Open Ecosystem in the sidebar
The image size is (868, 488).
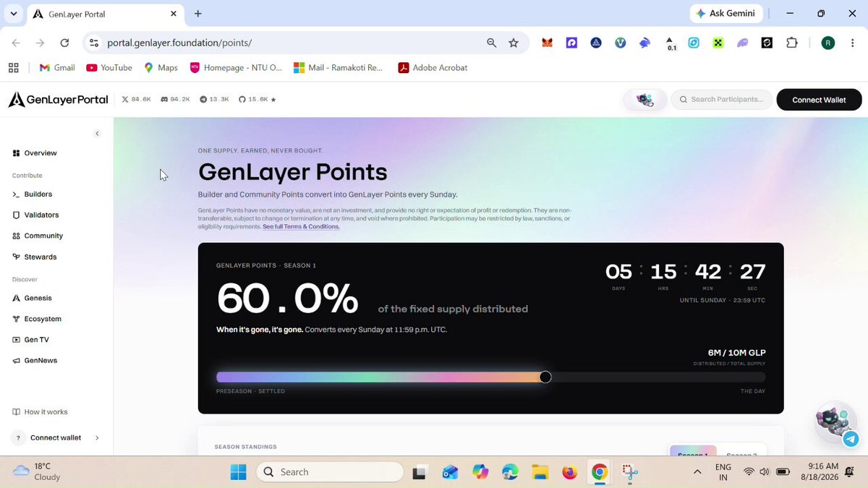[37, 319]
